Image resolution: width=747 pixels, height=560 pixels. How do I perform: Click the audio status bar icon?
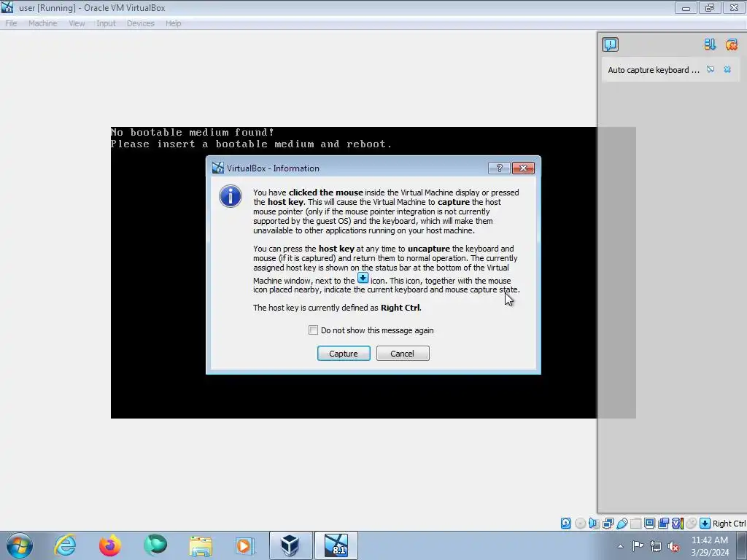[594, 524]
